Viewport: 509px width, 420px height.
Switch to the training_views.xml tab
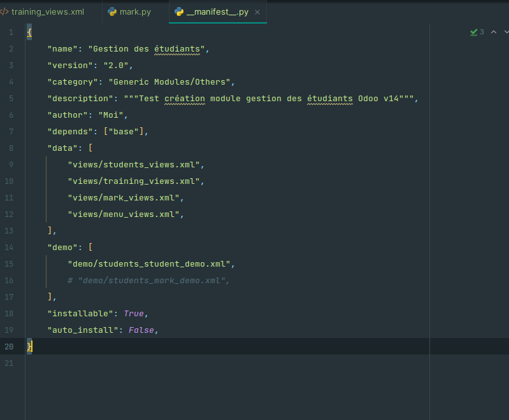pos(47,12)
